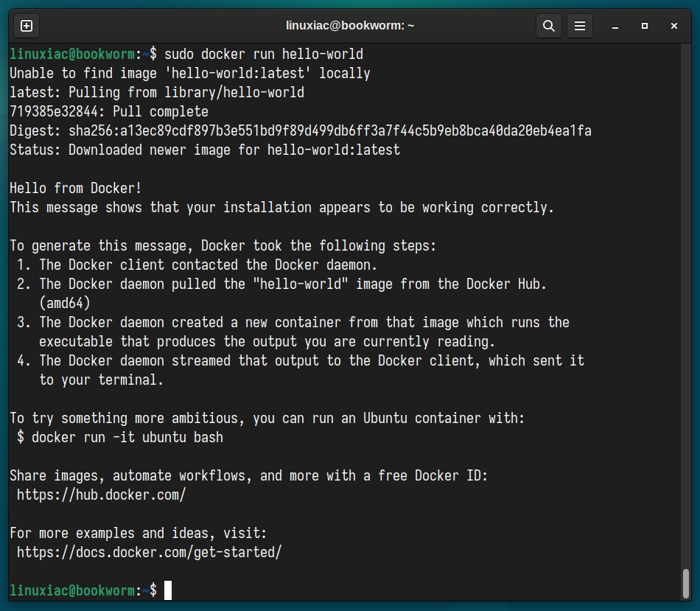Click the 'Status: Downloaded newer image' line
The height and width of the screenshot is (611, 700).
[205, 150]
